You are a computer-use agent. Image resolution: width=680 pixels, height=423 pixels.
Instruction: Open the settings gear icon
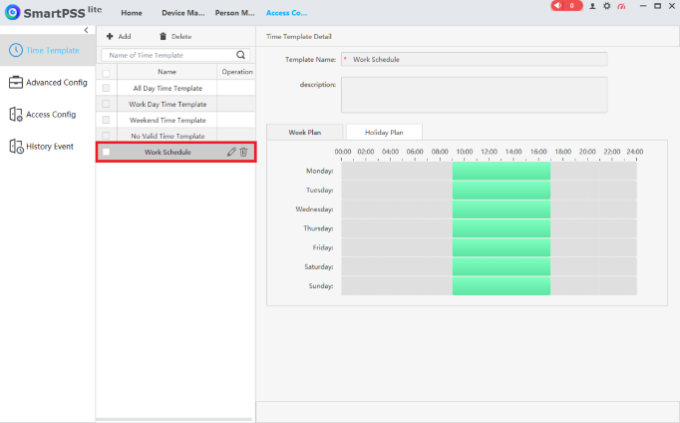pos(607,6)
